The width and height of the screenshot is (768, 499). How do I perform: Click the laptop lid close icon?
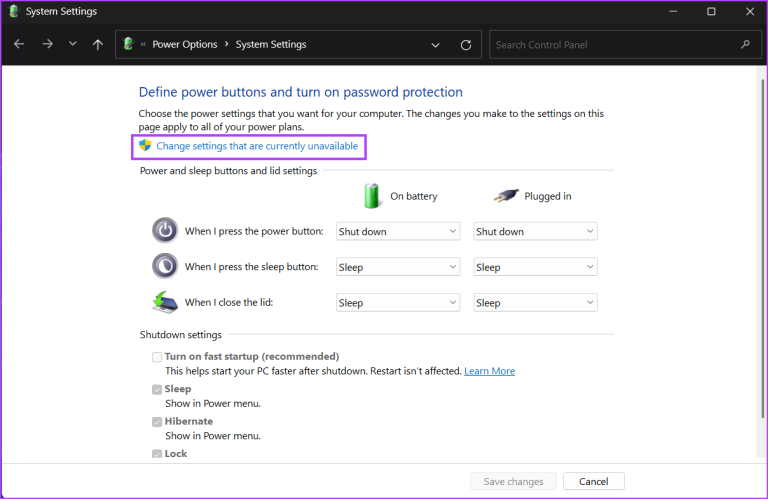[x=164, y=302]
